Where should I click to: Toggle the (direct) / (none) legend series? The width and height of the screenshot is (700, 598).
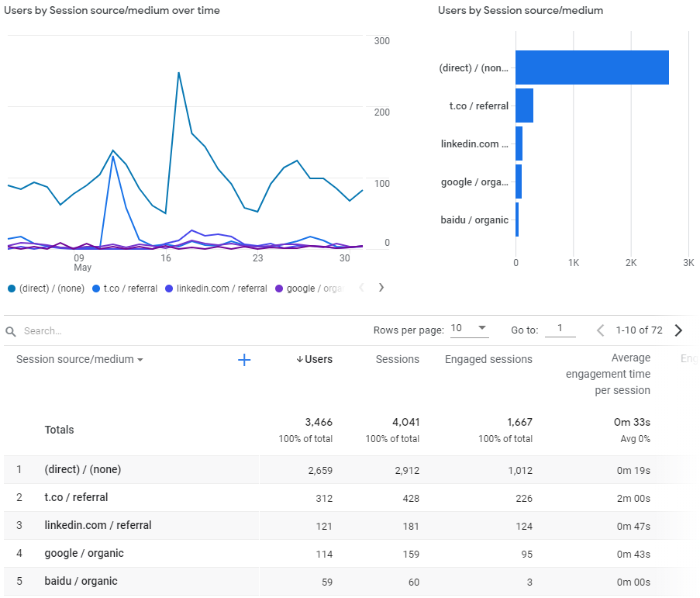pos(47,289)
